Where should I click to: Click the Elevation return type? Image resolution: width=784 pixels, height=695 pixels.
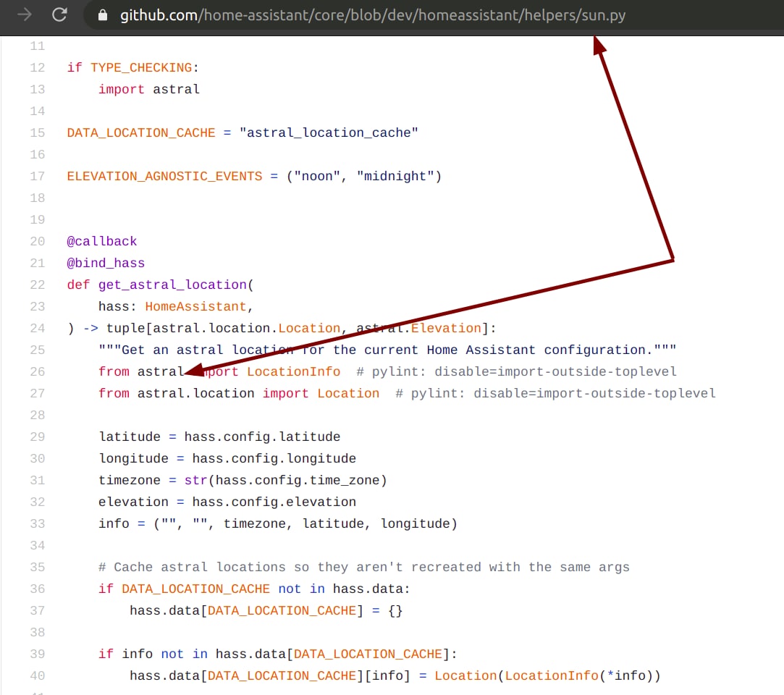click(x=446, y=329)
